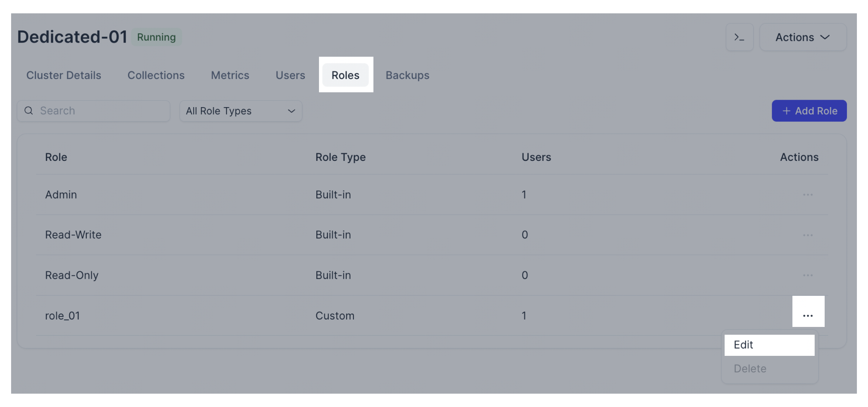Open the All Role Types filter dropdown
The height and width of the screenshot is (407, 868).
tap(240, 110)
